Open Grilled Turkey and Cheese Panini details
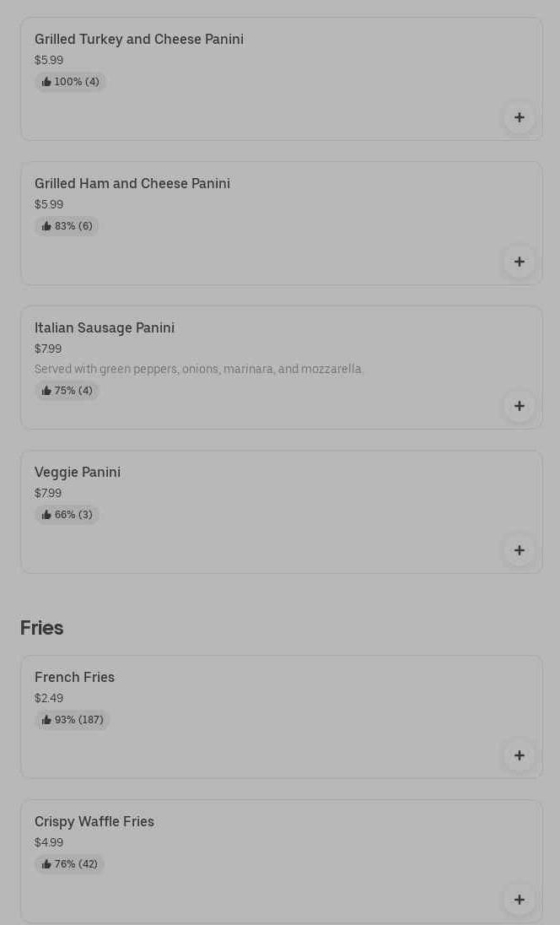 [139, 39]
